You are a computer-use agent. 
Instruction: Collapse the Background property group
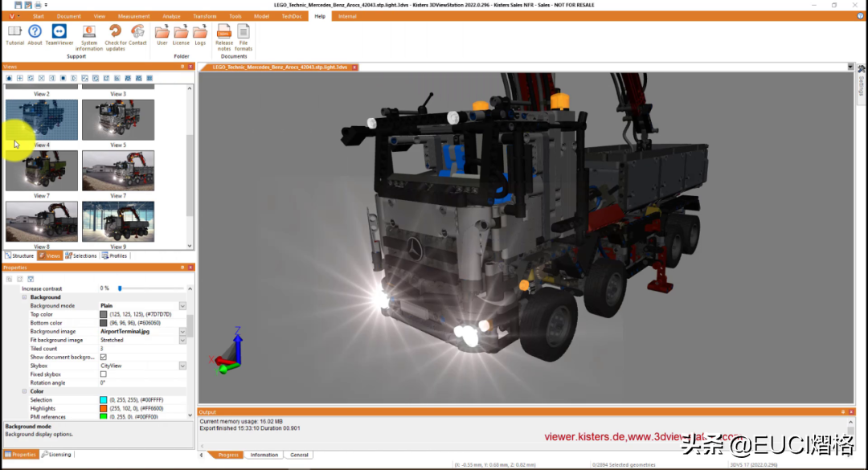coord(24,297)
